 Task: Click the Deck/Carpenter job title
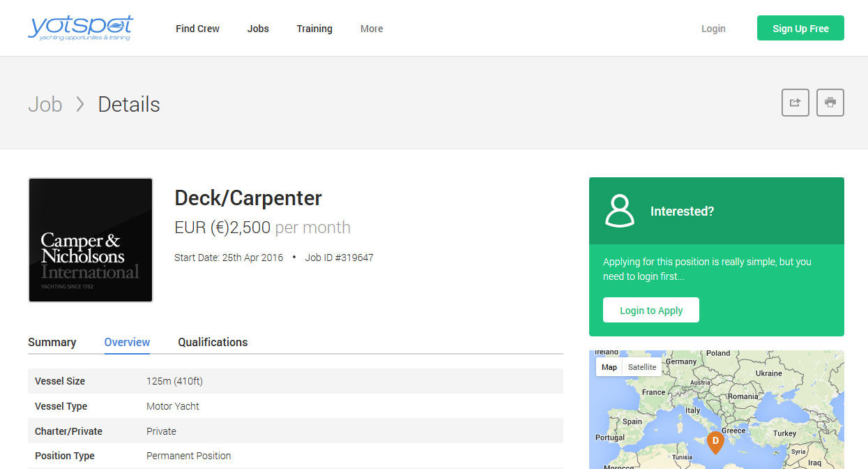click(248, 198)
